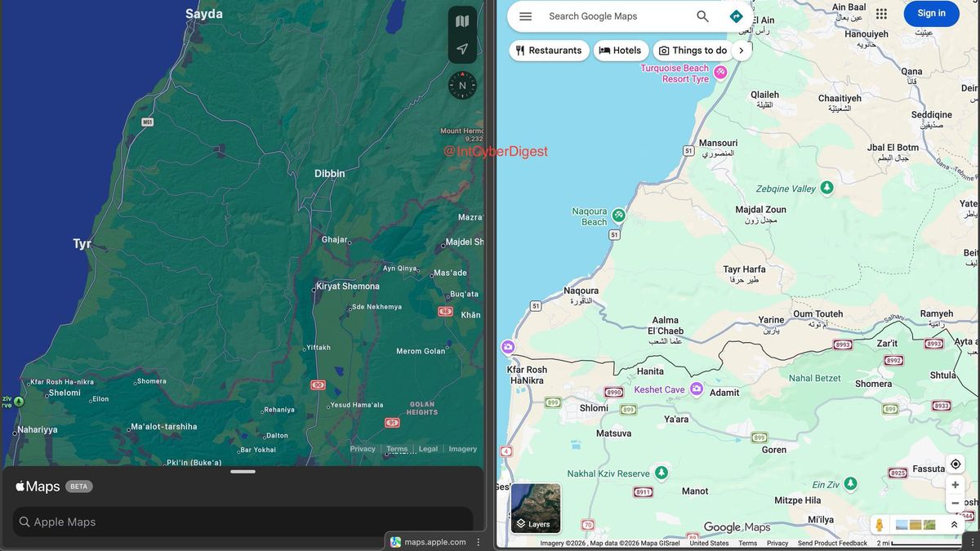Click the purple camera marker near Kfar Rosh HaNikra
The image size is (980, 551).
(x=508, y=347)
